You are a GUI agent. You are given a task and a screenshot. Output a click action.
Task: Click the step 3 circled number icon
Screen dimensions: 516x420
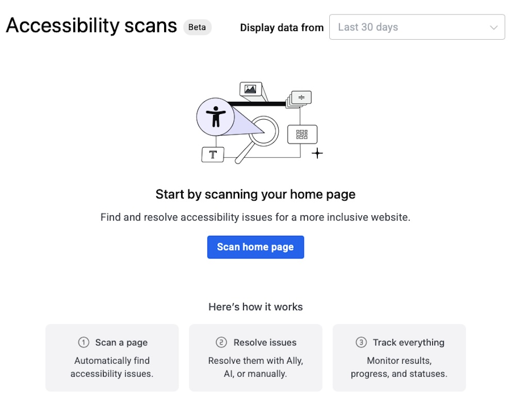coord(361,343)
